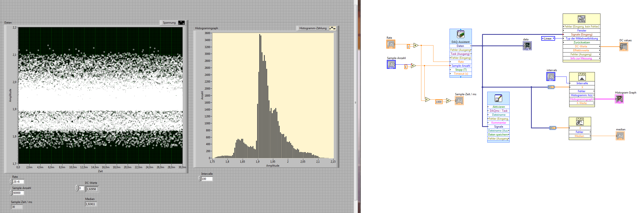
Task: Select the intervals control terminal
Action: 551,77
